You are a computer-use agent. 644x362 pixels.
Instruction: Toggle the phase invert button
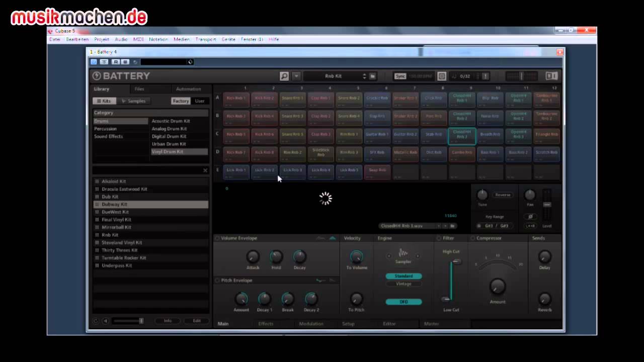(x=530, y=216)
